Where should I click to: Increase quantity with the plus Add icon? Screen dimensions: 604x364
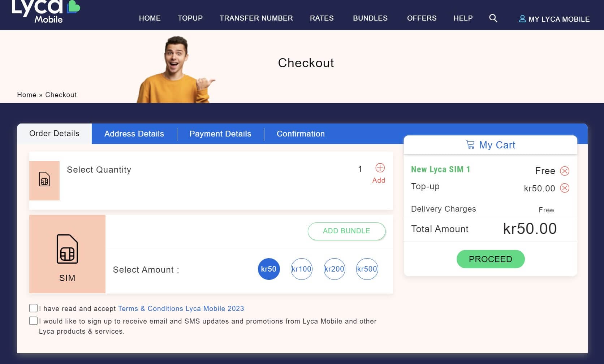point(380,168)
